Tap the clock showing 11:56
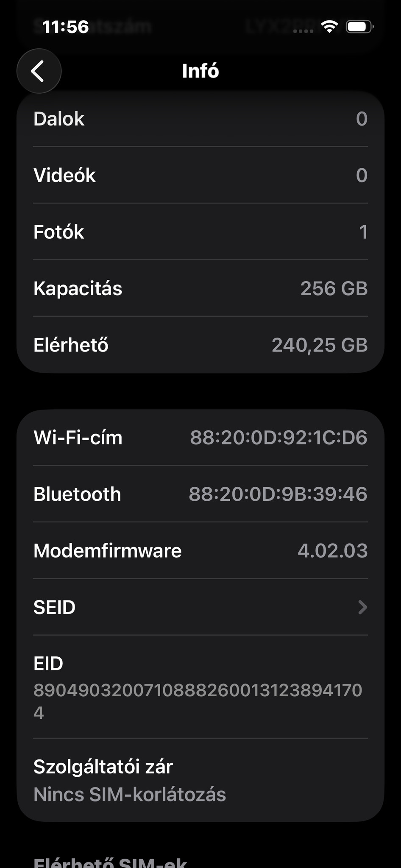This screenshot has height=868, width=401. click(66, 27)
